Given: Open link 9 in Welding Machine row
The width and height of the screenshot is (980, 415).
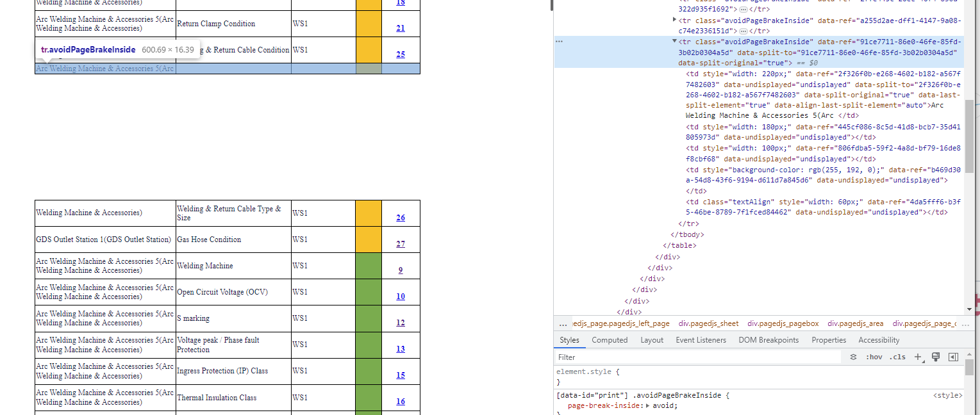Looking at the screenshot, I should tap(401, 270).
